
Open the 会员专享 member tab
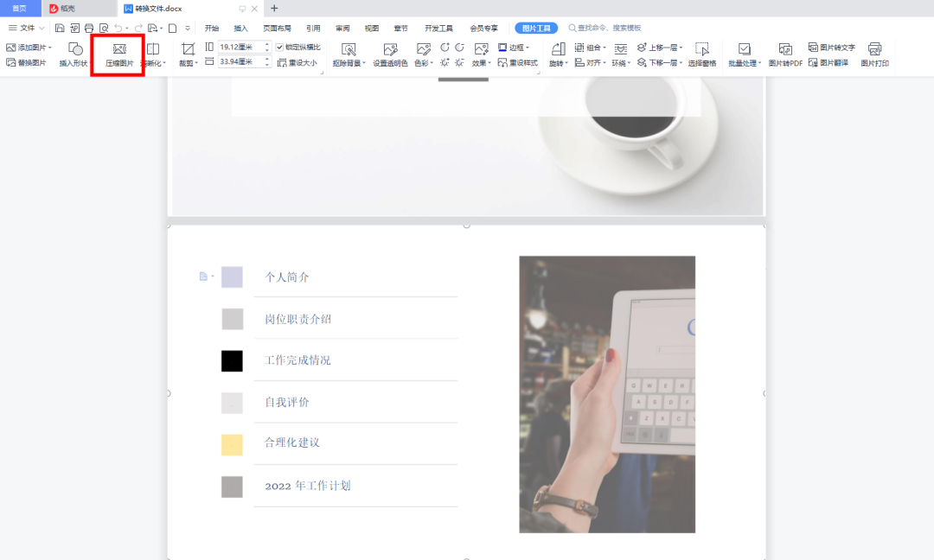tap(483, 28)
